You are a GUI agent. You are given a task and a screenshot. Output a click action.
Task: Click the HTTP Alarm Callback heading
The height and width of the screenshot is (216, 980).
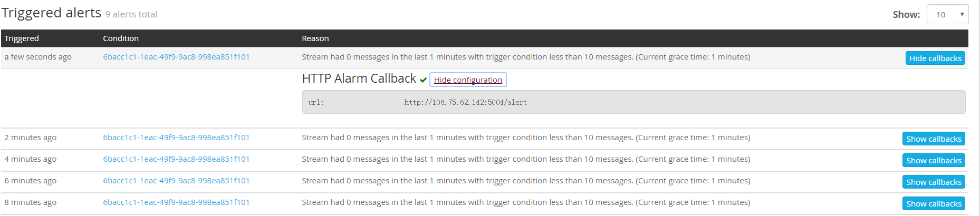[359, 78]
